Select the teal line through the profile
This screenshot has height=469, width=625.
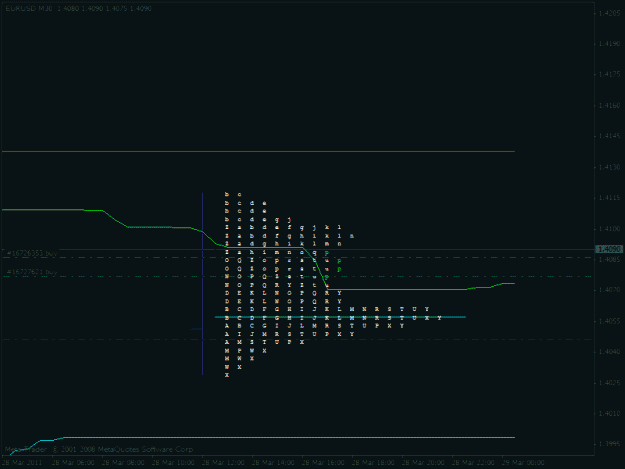point(340,317)
